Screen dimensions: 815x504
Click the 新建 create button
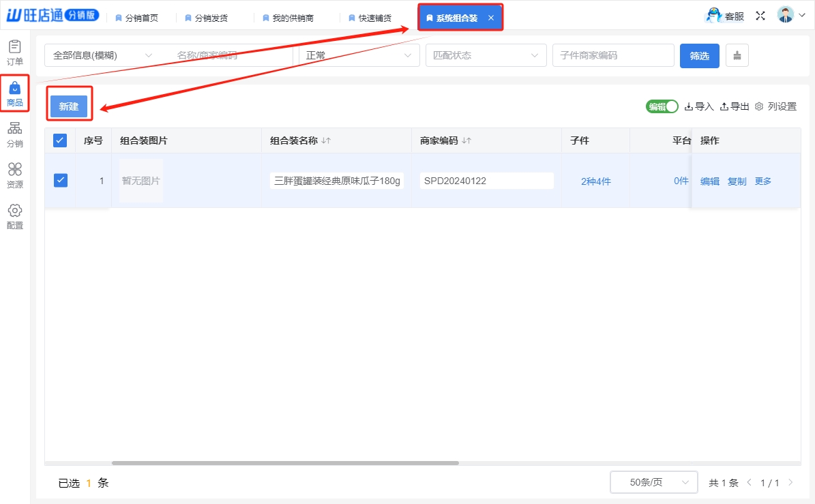(69, 106)
